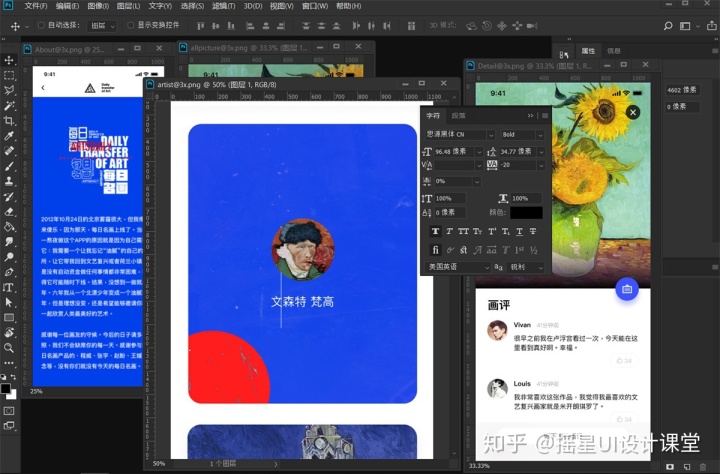Open tracking dropdown showing -20
Viewport: 720px width, 474px height.
point(541,165)
